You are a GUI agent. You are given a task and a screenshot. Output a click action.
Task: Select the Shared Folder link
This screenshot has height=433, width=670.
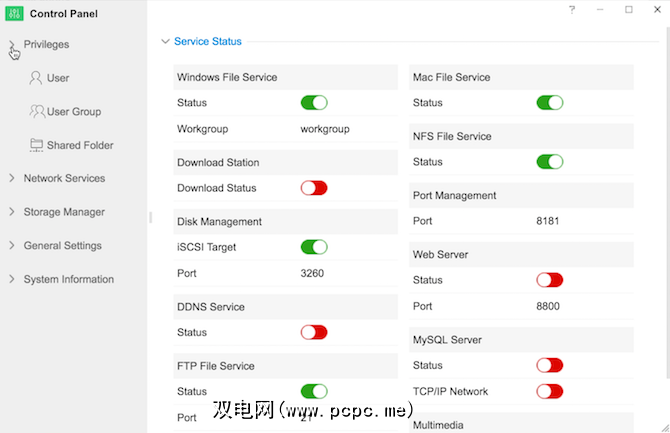click(80, 146)
